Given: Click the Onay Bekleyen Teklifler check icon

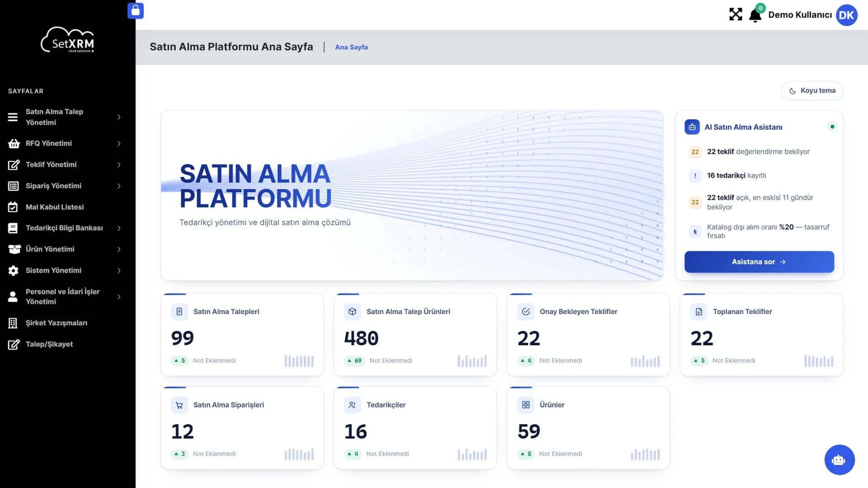Looking at the screenshot, I should [x=526, y=312].
